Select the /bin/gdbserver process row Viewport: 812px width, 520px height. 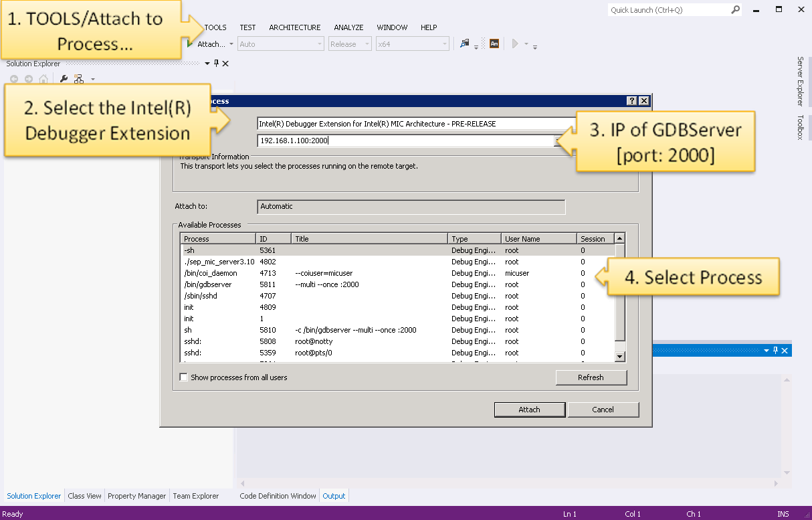pos(397,284)
